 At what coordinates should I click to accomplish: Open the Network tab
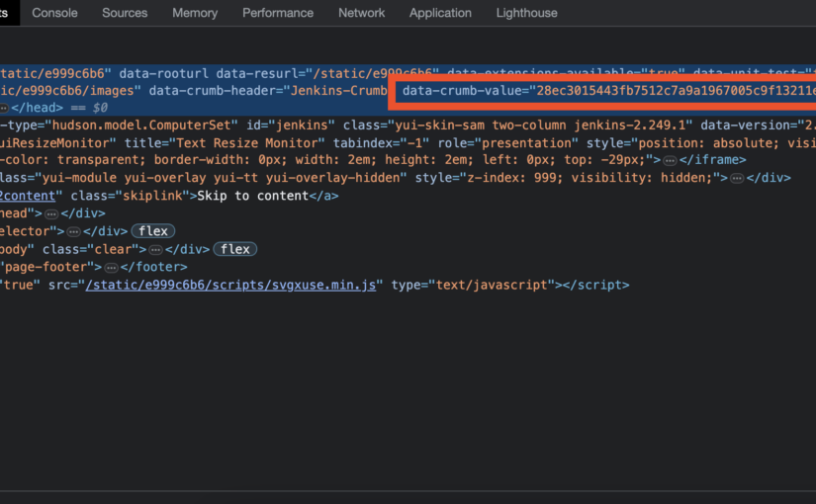tap(361, 13)
